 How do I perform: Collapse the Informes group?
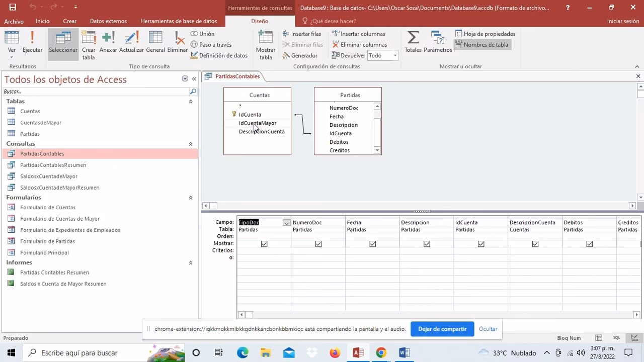[x=191, y=262]
